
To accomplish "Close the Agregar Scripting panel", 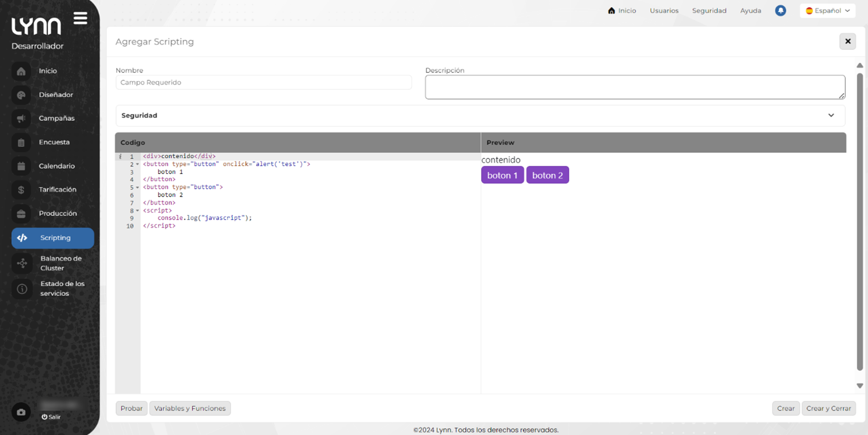I will coord(848,41).
